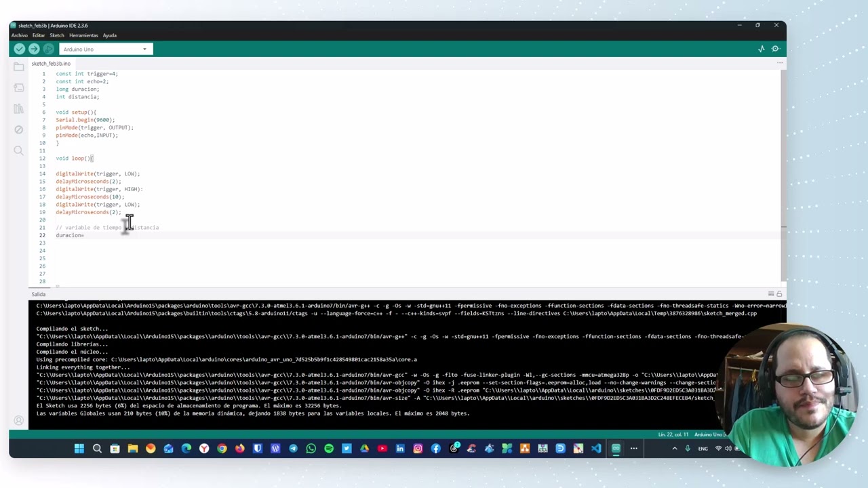The width and height of the screenshot is (868, 488).
Task: Click the 'Compilando el sketch...' output line
Action: [72, 329]
